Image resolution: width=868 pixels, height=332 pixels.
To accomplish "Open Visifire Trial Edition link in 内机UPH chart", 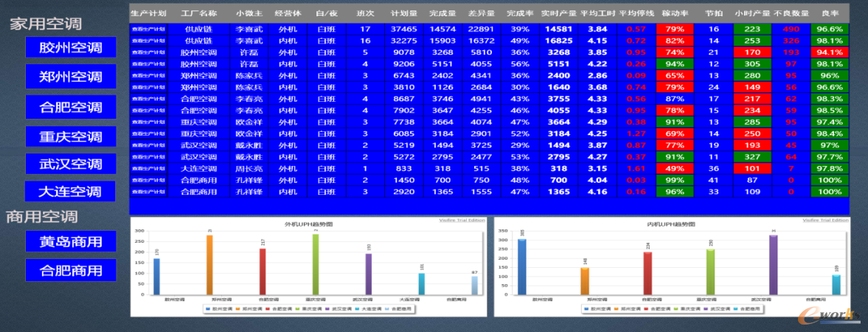I will click(x=824, y=220).
